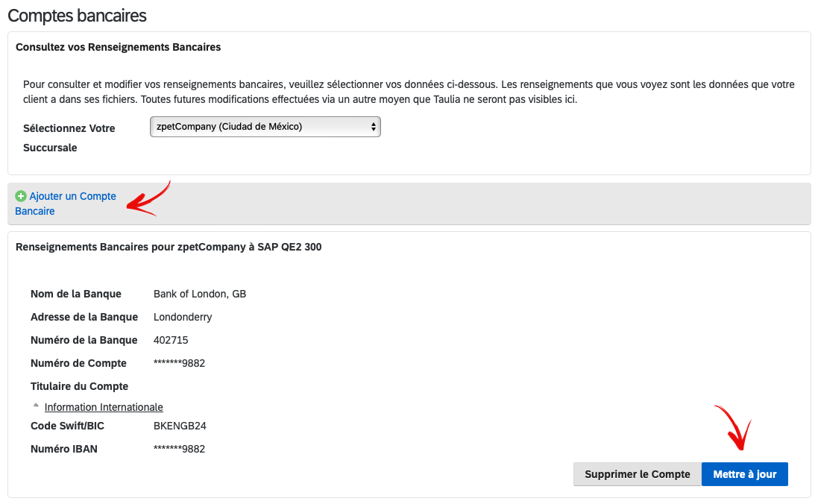Image resolution: width=818 pixels, height=504 pixels.
Task: Click the masked Numéro IBAN value
Action: [180, 449]
